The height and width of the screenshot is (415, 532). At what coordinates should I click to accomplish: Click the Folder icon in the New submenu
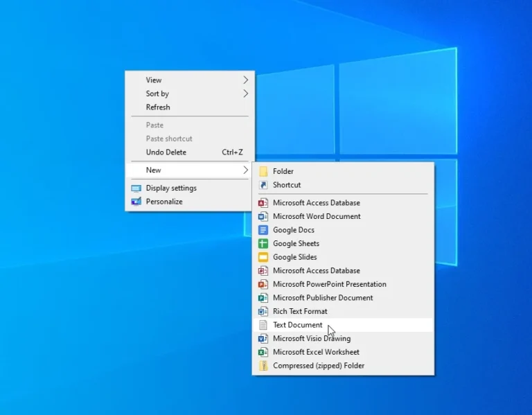click(263, 171)
